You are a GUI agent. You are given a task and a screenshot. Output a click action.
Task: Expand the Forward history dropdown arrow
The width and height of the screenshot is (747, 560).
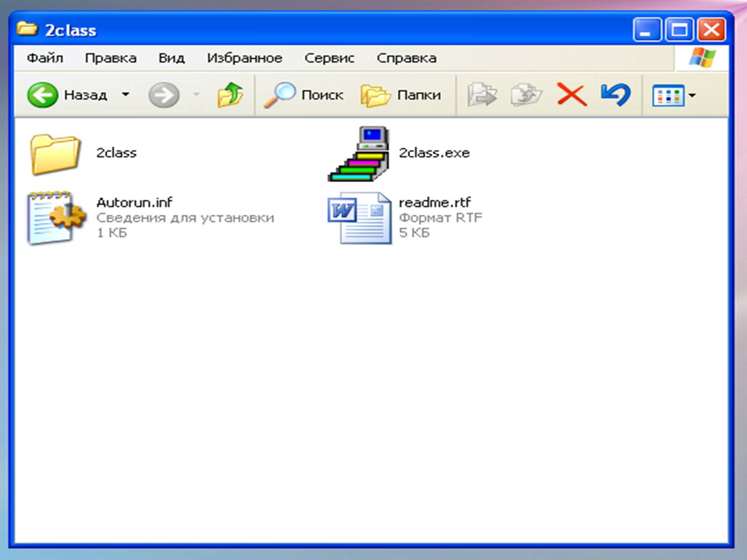tap(197, 95)
